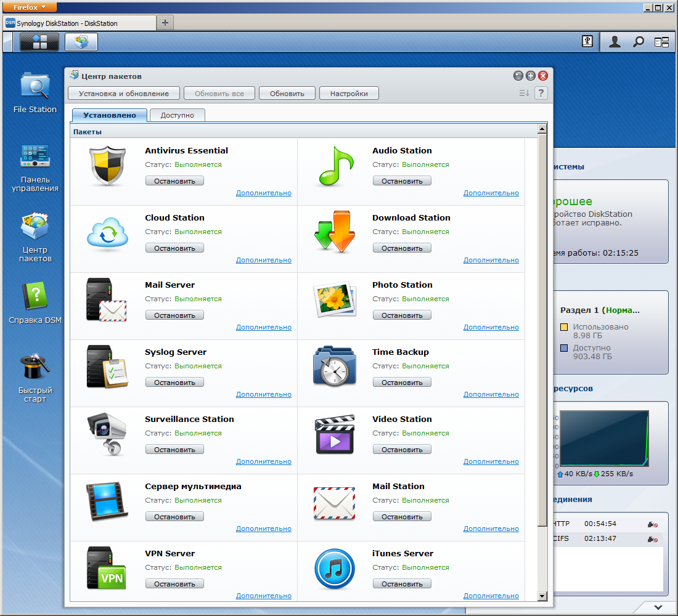Toggle the widgets panel icon
This screenshot has height=616, width=678.
click(x=661, y=42)
